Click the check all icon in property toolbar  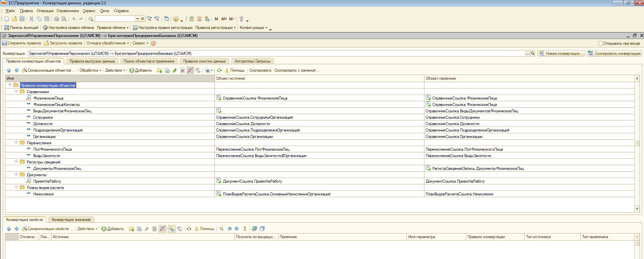254,229
